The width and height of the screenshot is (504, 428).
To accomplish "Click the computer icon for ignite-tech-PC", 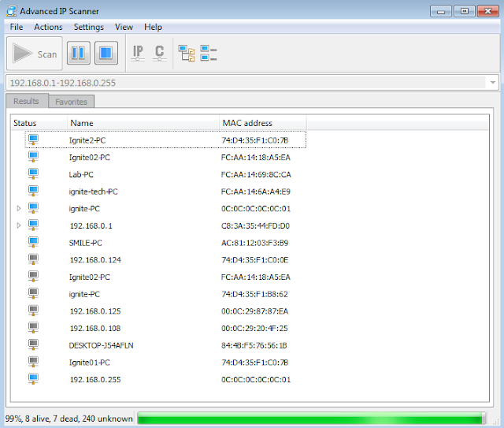I will click(33, 192).
